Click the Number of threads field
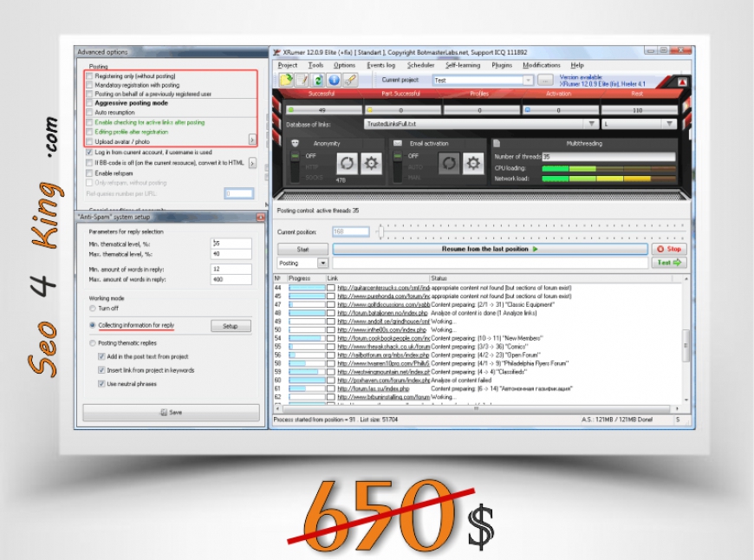754x560 pixels. 608,157
